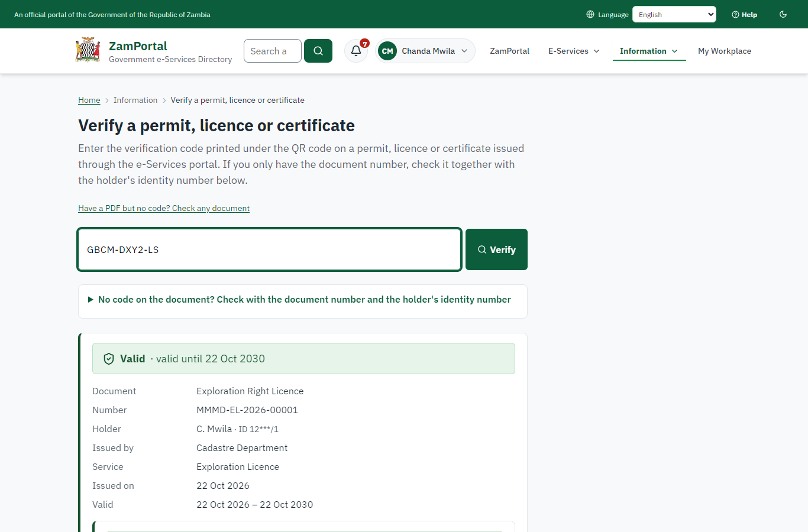Click the 'Exploration Licence' service value
The image size is (808, 532).
click(238, 466)
